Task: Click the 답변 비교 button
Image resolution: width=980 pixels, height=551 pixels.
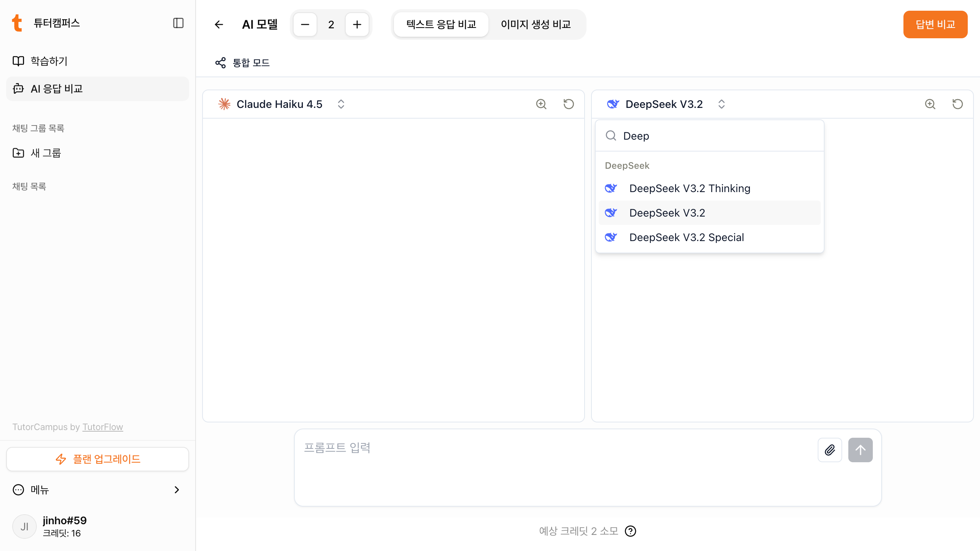Action: [935, 24]
